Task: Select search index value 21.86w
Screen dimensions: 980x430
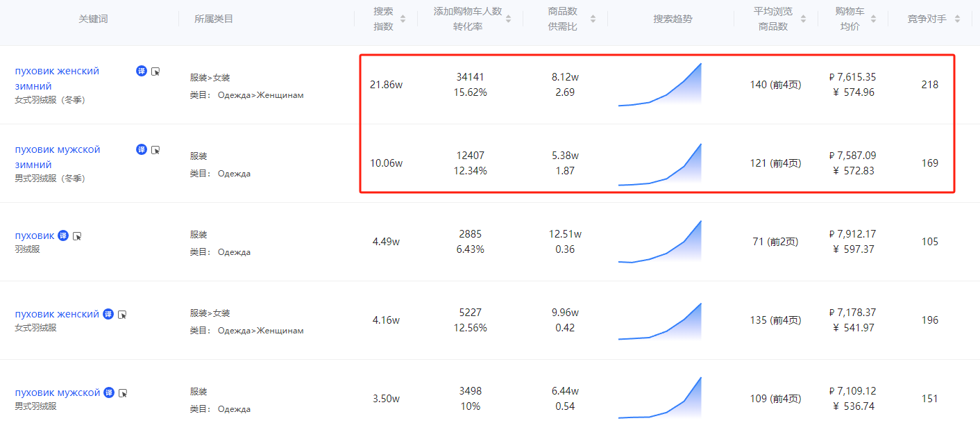Action: point(386,85)
